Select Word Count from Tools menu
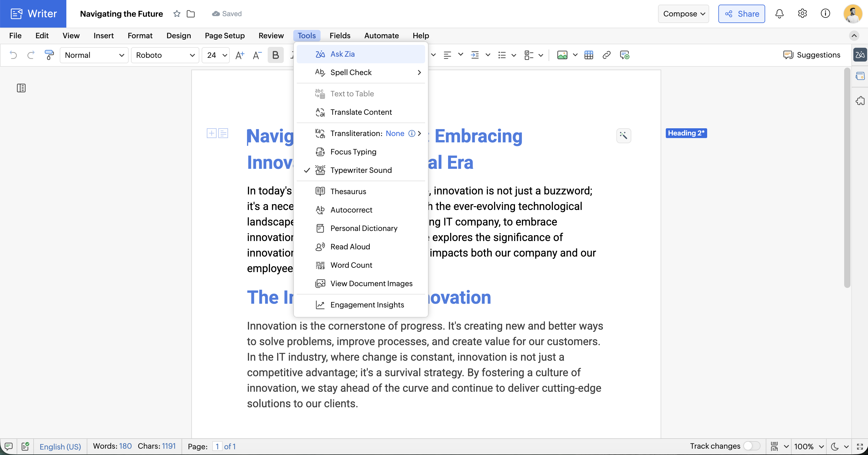 [x=351, y=265]
